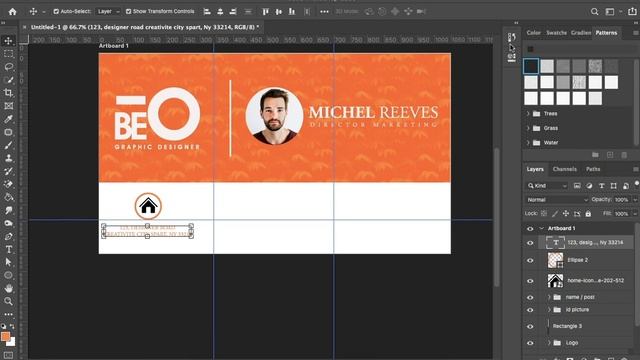
Task: Expand the Trees pattern folder
Action: coord(528,113)
